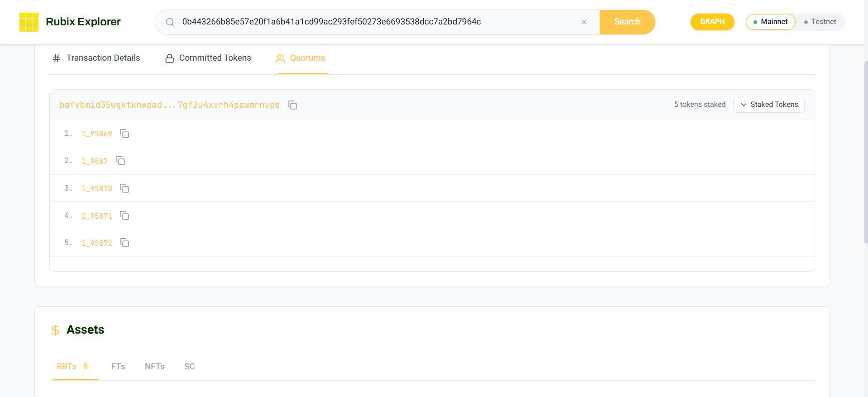Collapse the Staked Tokens dropdown
The image size is (868, 397).
[x=768, y=105]
